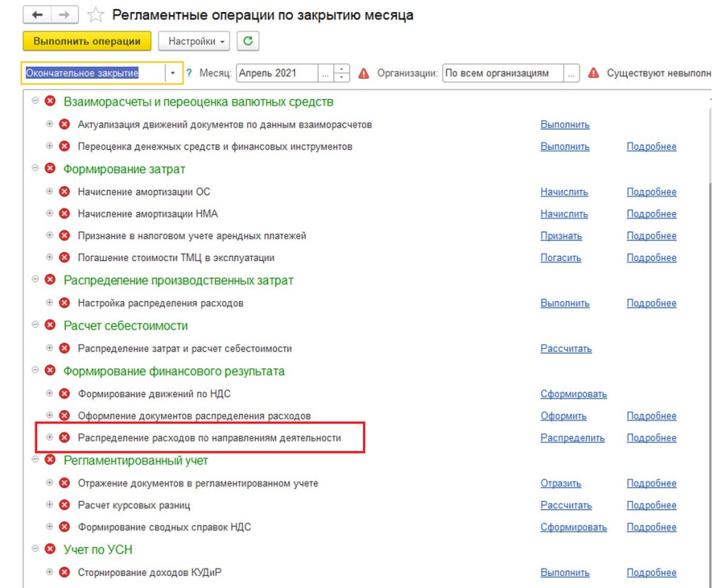This screenshot has height=588, width=726.
Task: Open the Настройки dropdown
Action: tap(194, 41)
